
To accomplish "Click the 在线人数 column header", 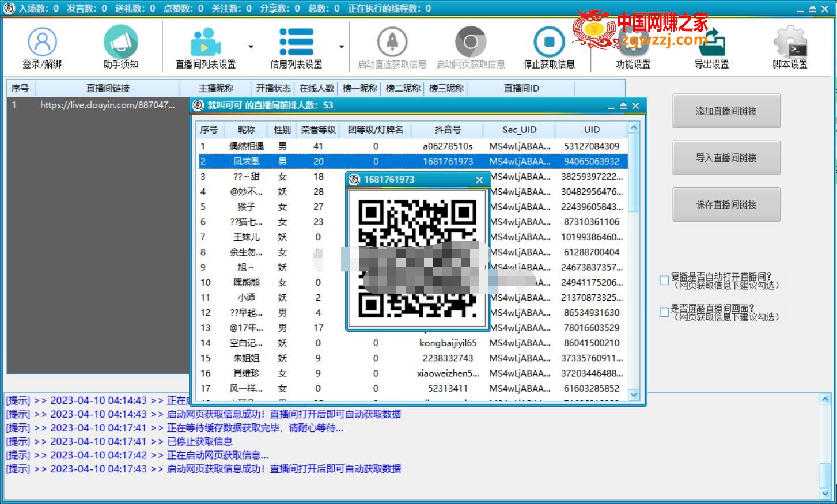I will point(316,88).
